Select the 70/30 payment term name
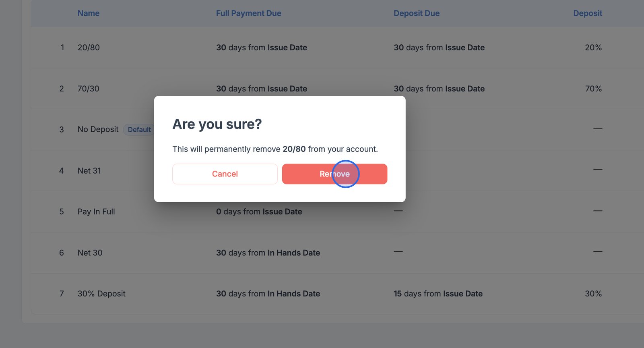 point(89,89)
